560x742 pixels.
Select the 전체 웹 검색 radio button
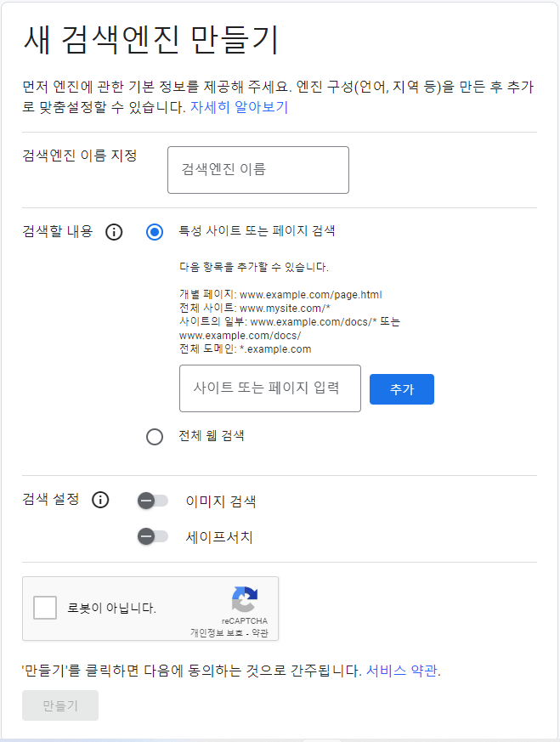[x=155, y=437]
